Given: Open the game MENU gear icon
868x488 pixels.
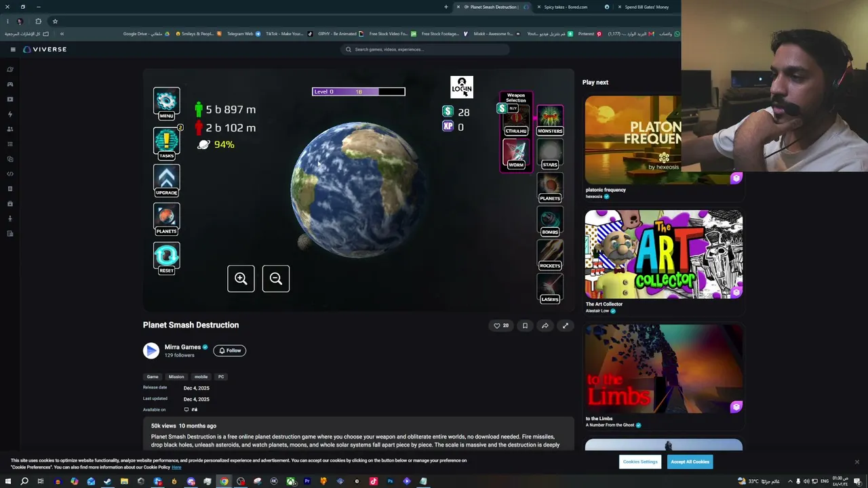Looking at the screenshot, I should coord(166,103).
